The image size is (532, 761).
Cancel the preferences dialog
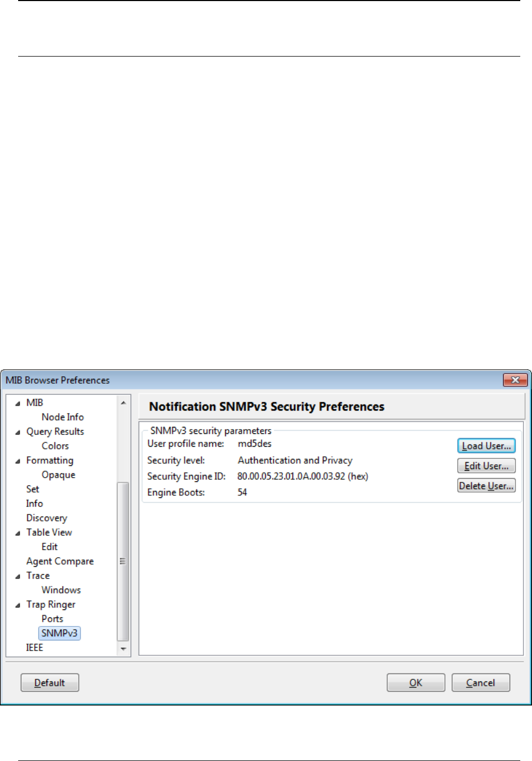(x=481, y=683)
